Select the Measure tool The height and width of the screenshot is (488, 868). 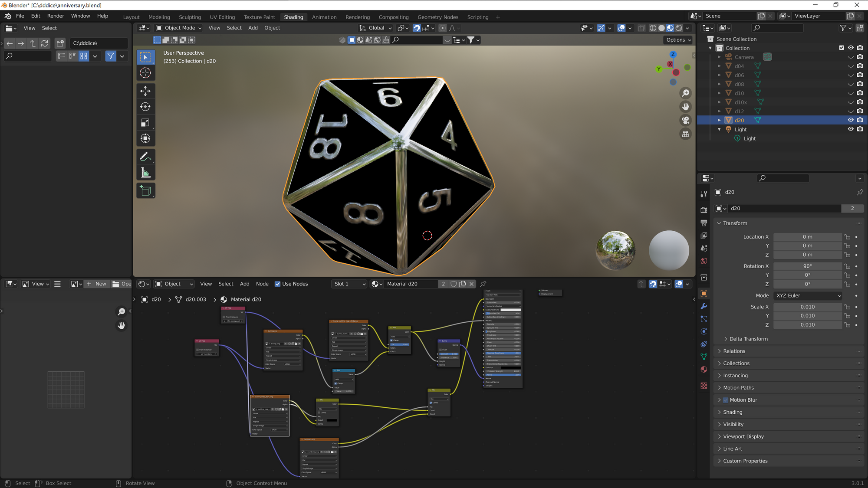click(145, 172)
